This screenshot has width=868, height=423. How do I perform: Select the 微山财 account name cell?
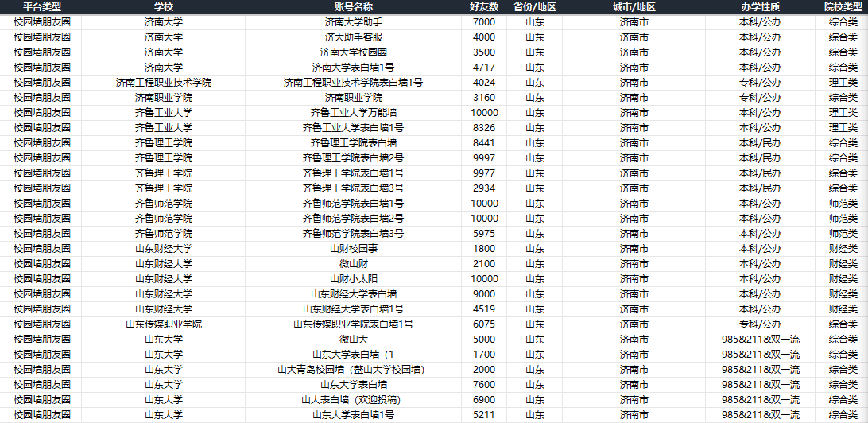353,264
